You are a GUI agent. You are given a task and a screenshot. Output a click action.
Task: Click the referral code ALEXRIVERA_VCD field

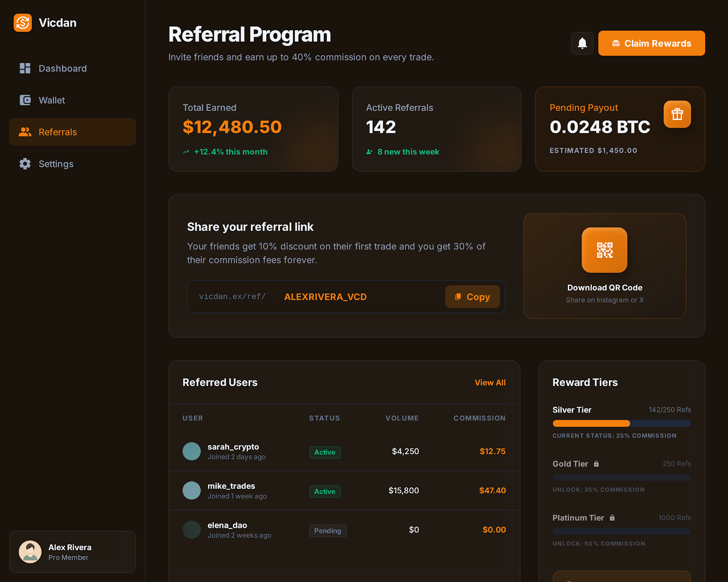(325, 297)
